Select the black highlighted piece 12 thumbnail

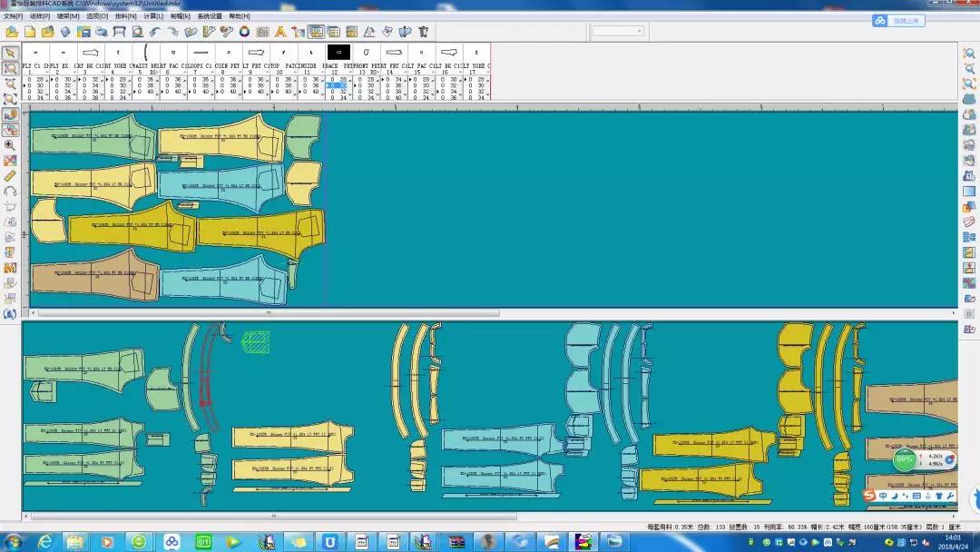338,53
